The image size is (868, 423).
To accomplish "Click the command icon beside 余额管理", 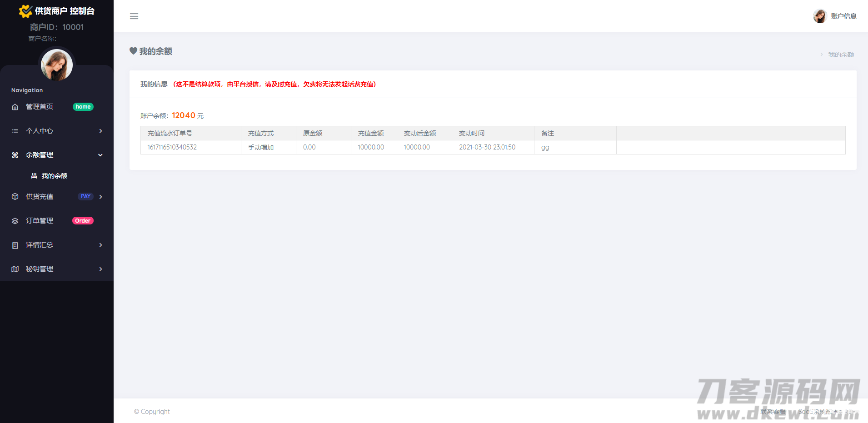I will [15, 155].
